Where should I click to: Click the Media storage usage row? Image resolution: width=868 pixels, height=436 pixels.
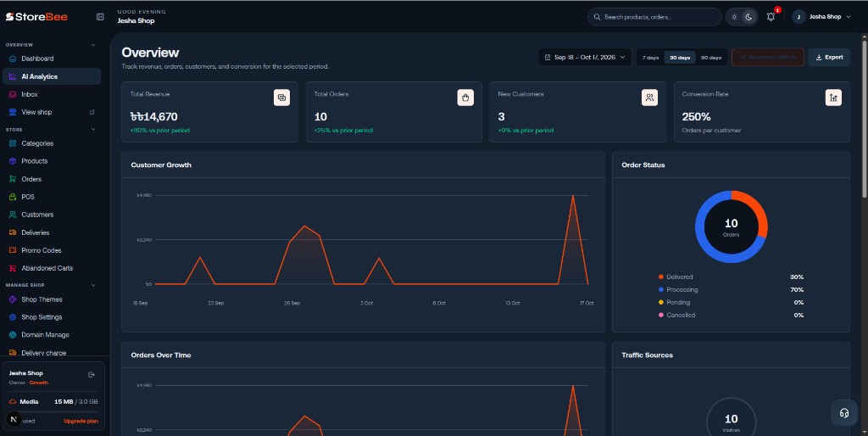click(53, 402)
